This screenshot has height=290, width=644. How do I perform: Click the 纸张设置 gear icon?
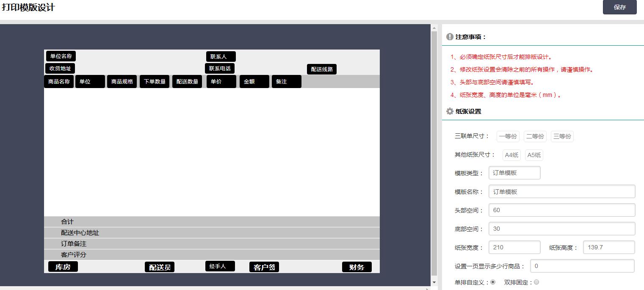pyautogui.click(x=450, y=111)
